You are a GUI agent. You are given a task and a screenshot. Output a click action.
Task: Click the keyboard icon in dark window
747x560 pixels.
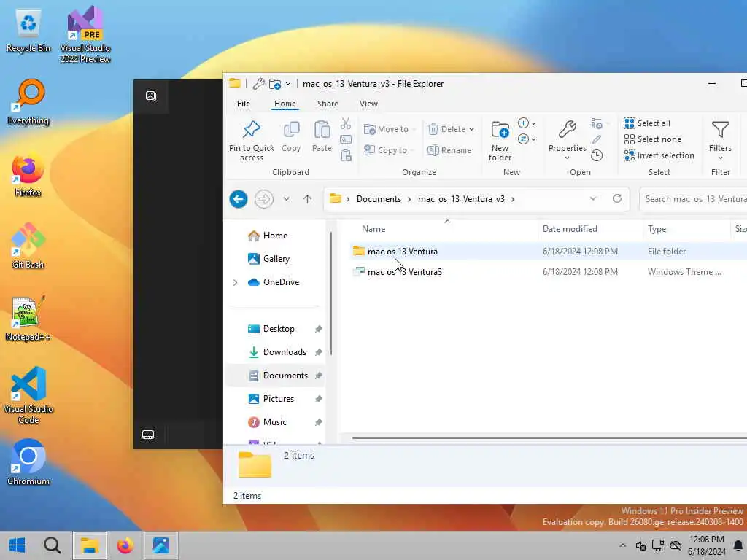(x=148, y=435)
